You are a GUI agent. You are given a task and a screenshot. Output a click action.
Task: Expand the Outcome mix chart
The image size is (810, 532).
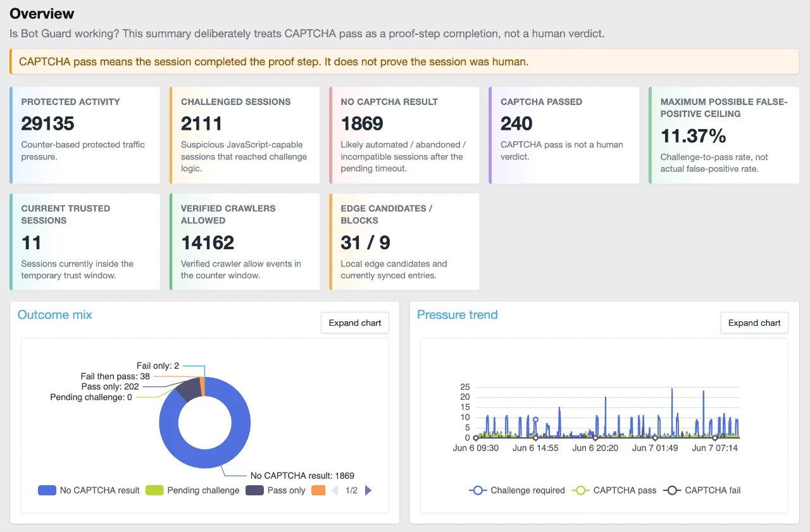[355, 323]
